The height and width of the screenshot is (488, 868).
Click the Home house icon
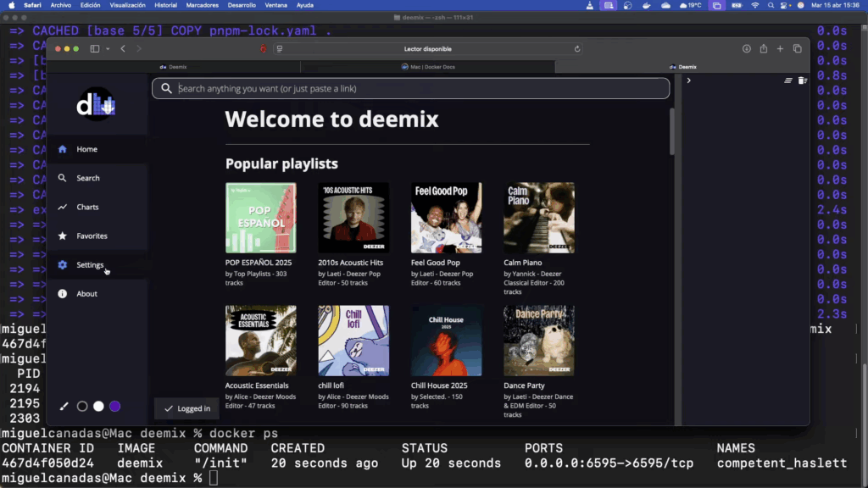coord(63,149)
